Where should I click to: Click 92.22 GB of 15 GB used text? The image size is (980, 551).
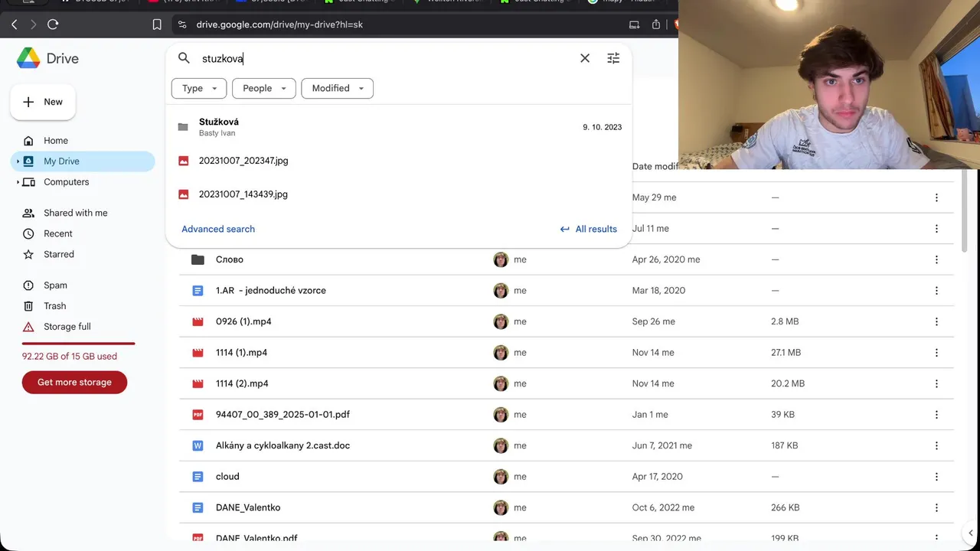pos(70,357)
